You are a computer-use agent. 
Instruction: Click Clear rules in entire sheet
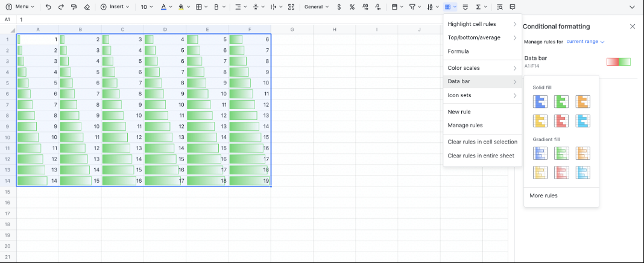coord(481,156)
